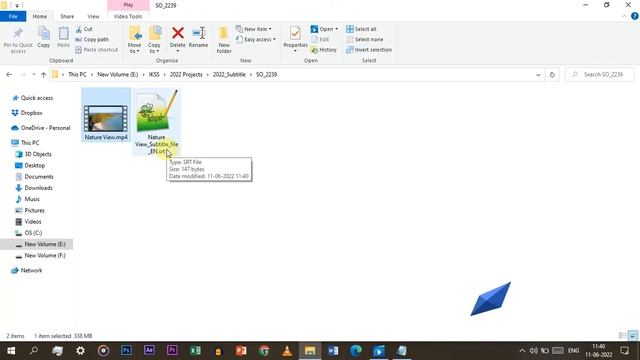This screenshot has width=640, height=360.
Task: Switch to the Share tab
Action: pyautogui.click(x=67, y=16)
